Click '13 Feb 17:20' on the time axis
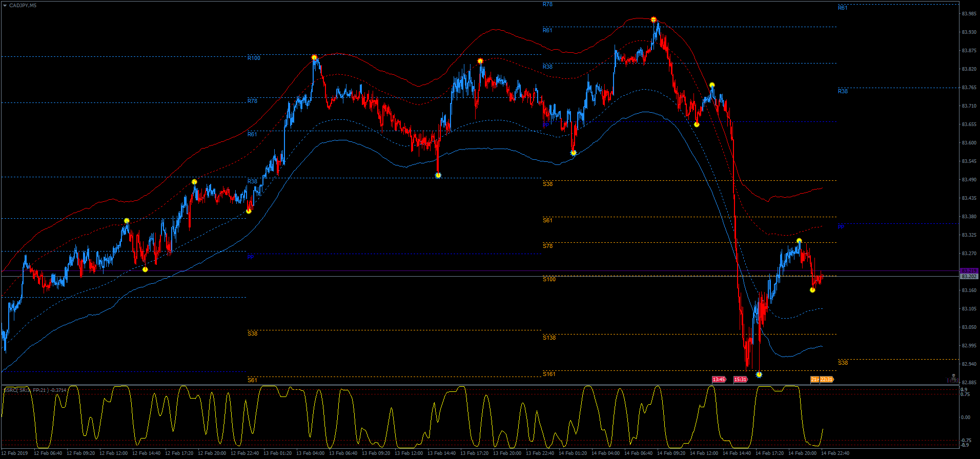 476,453
